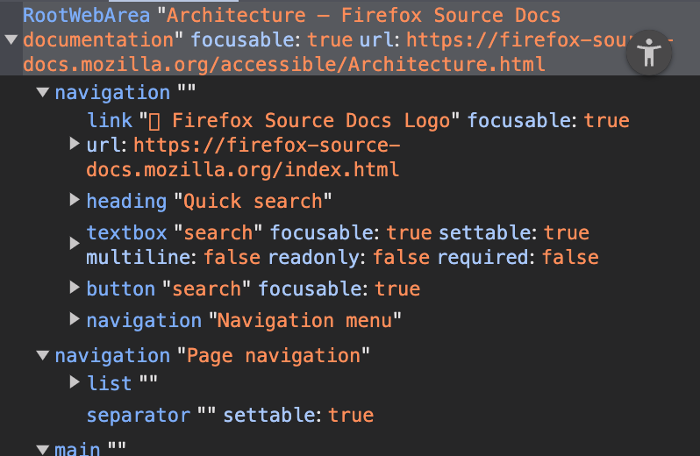Click the Architecture.html url value

348,52
